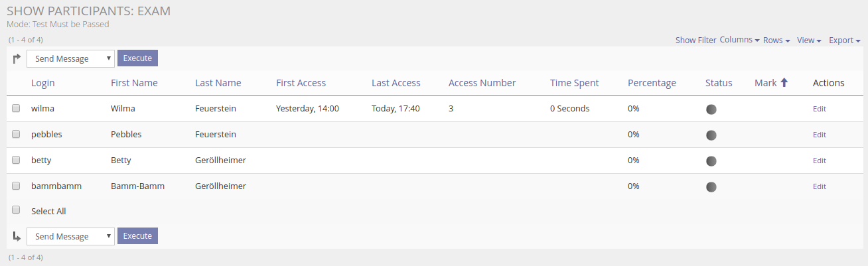This screenshot has width=868, height=266.
Task: Open the bottom Send Message dropdown
Action: click(x=70, y=236)
